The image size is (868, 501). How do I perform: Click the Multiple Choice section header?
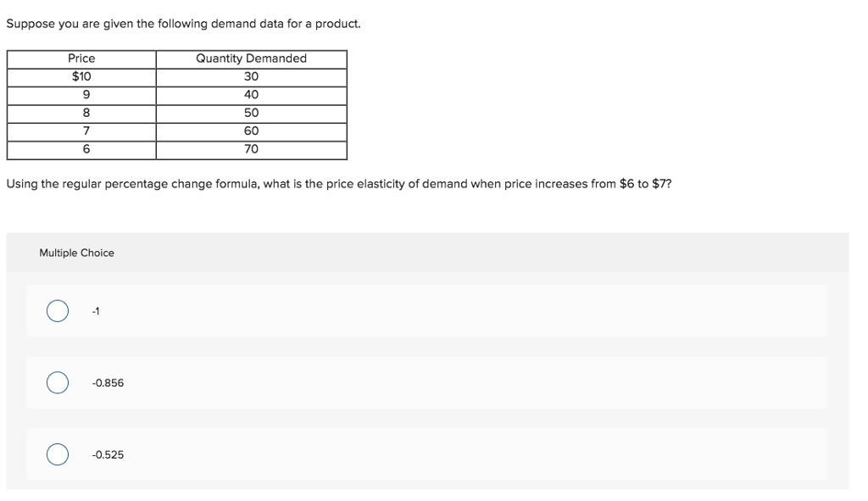pos(77,253)
